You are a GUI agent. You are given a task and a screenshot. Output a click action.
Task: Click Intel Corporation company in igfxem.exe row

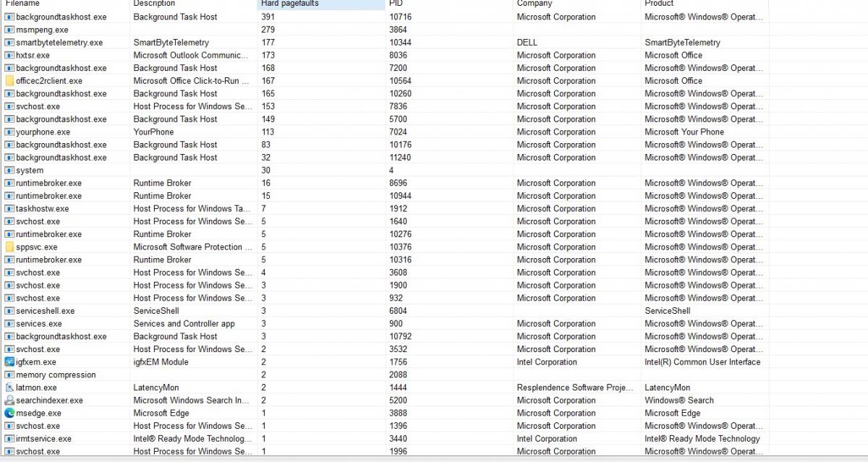[547, 362]
